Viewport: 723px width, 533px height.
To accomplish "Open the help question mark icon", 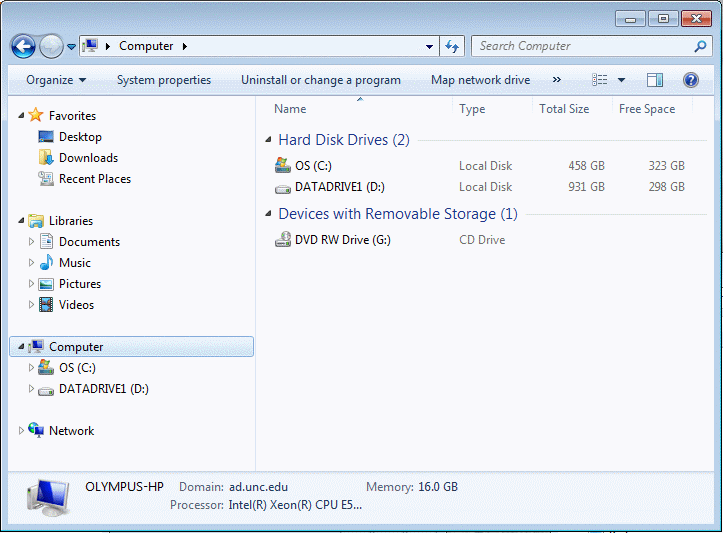I will point(690,80).
